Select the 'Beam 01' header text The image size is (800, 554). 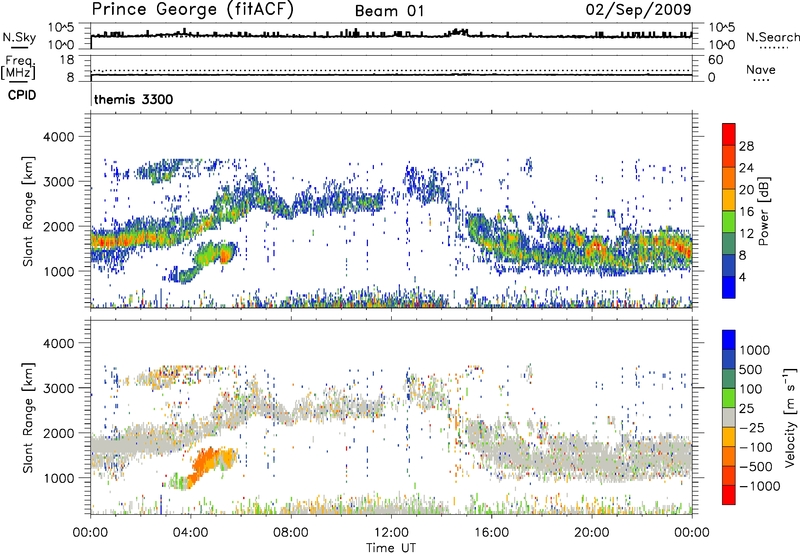pos(389,11)
